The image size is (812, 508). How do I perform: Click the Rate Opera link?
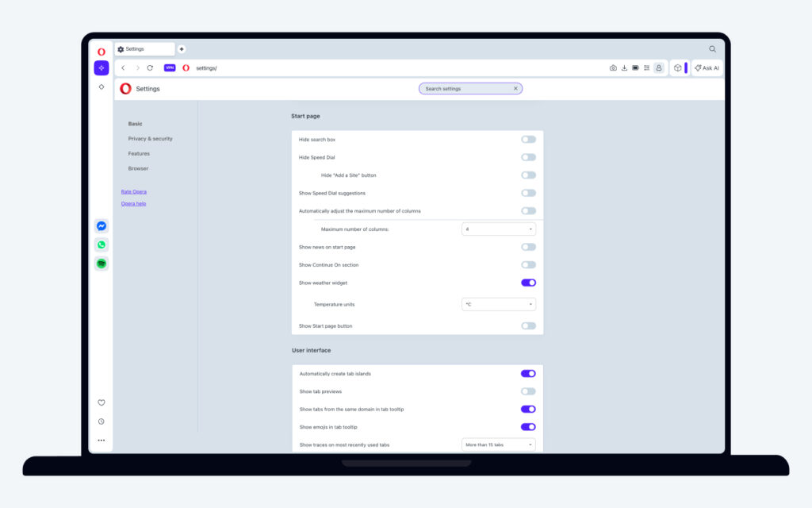pos(133,191)
